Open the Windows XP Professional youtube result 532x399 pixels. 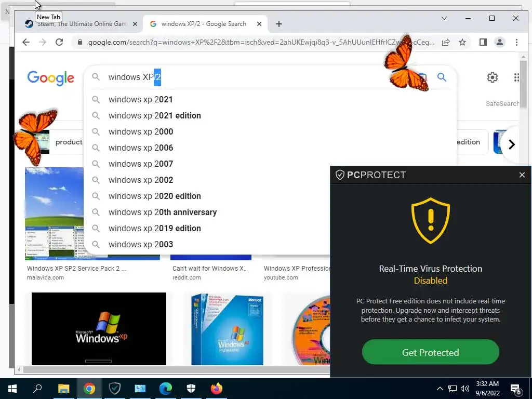click(297, 269)
